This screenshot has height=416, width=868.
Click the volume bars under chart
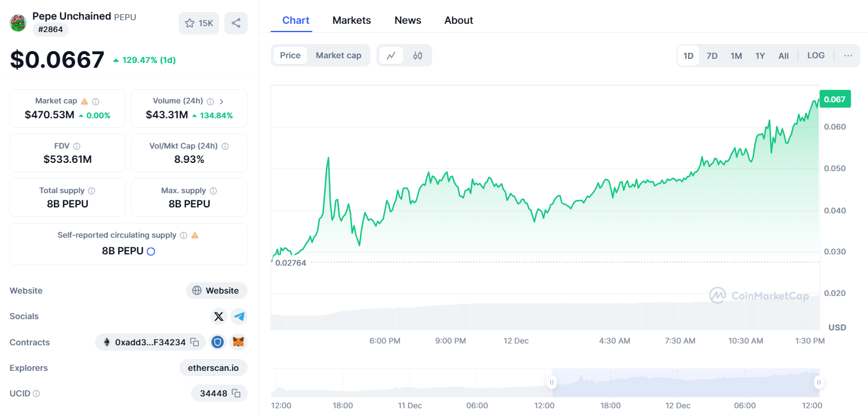(x=545, y=313)
